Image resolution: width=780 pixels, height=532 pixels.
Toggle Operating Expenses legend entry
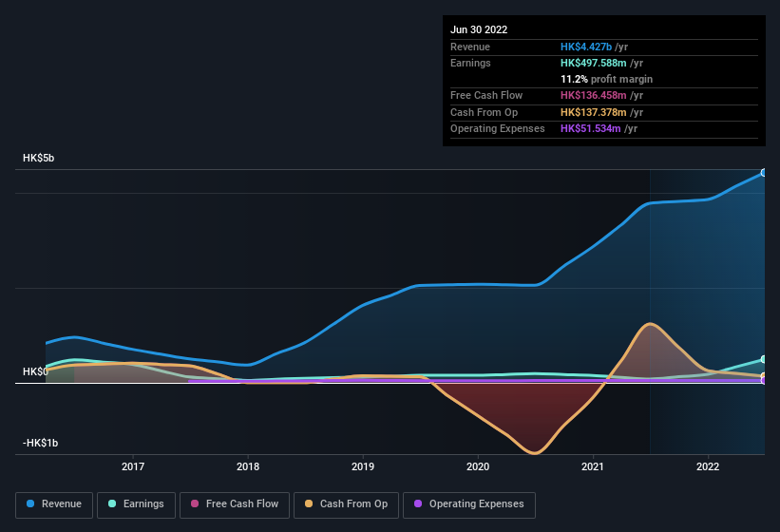(x=469, y=503)
